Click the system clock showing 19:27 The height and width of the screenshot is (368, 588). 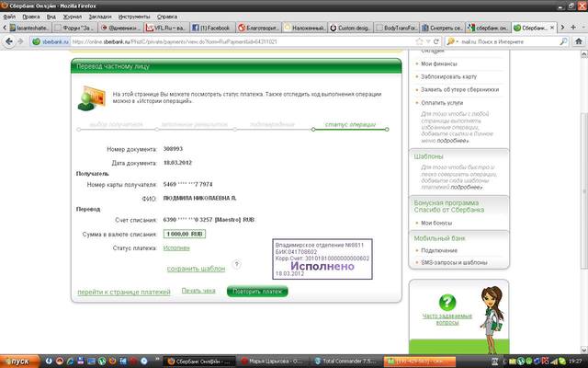(x=575, y=362)
